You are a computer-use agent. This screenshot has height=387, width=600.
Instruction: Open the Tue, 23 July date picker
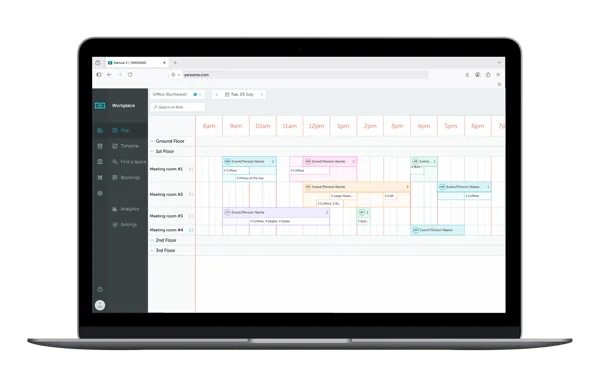coord(239,94)
